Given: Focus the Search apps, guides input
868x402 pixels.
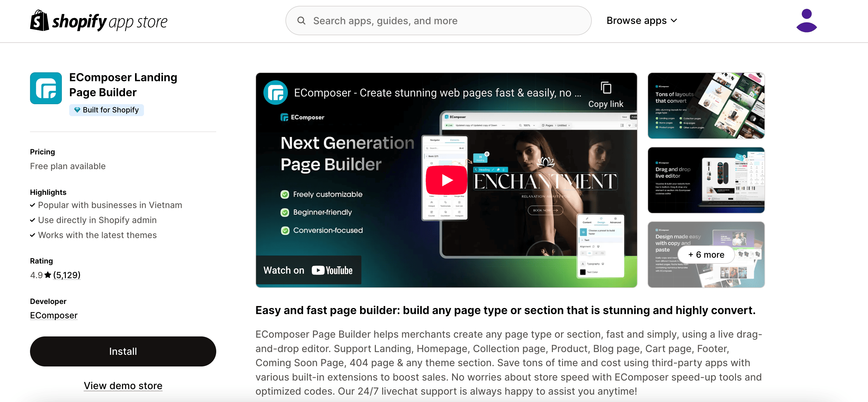Looking at the screenshot, I should tap(438, 21).
